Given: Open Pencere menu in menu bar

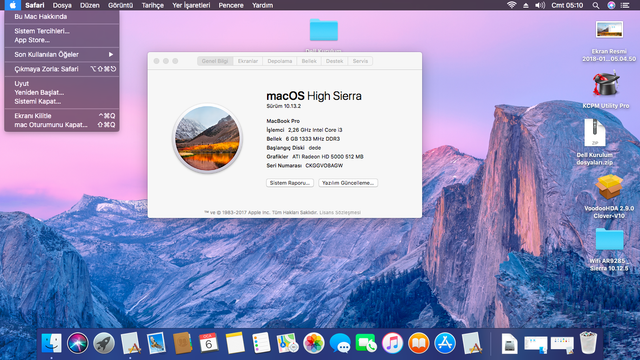Looking at the screenshot, I should pos(231,5).
